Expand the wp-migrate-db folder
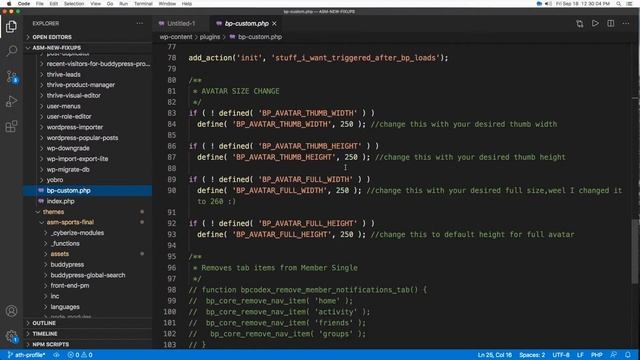Screen dimensions: 640x360 coord(88,169)
